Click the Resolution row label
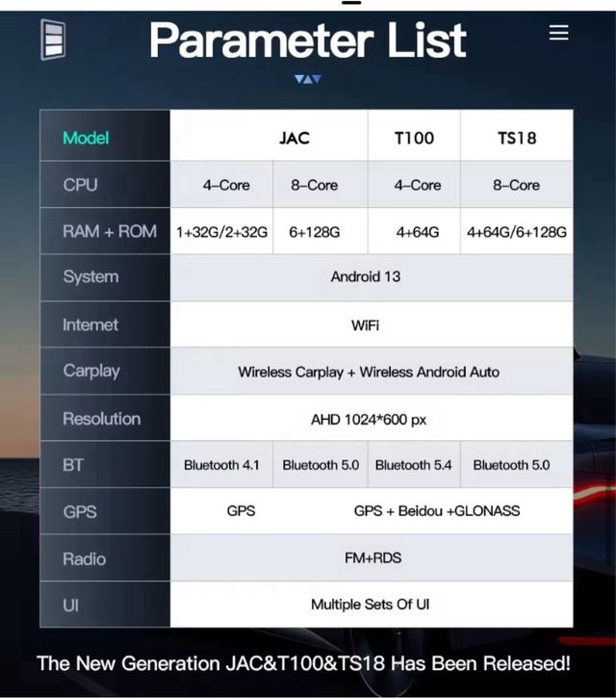The image size is (616, 698). (101, 419)
